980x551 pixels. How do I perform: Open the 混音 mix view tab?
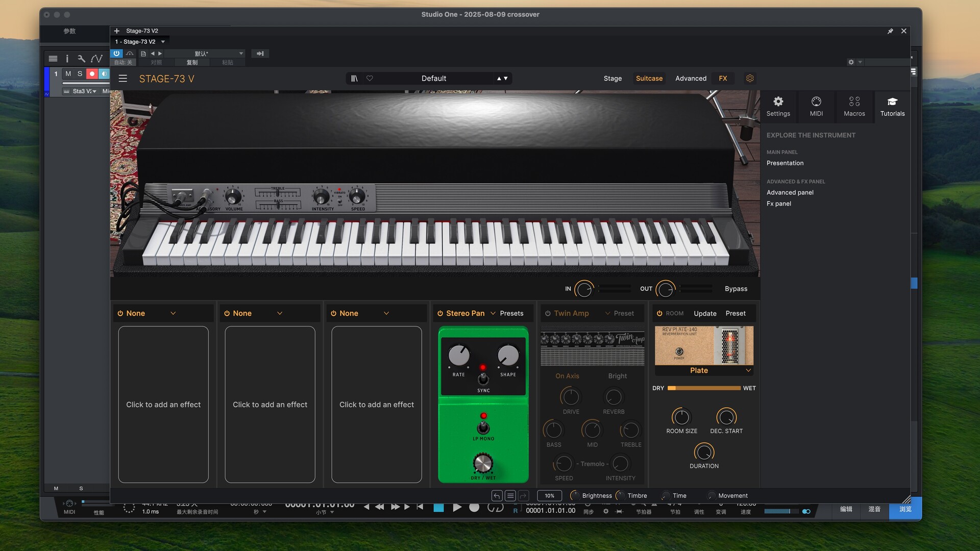874,509
